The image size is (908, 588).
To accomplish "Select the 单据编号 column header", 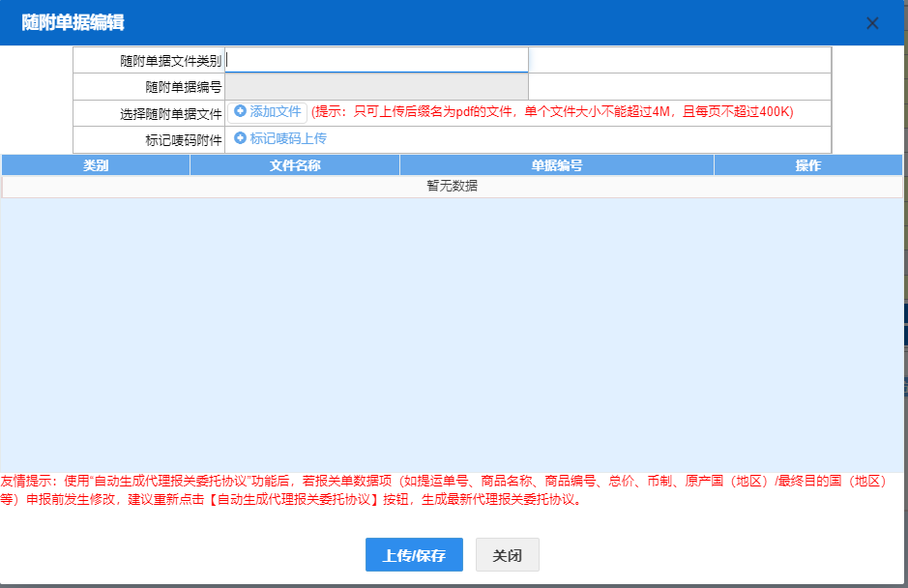I will [x=557, y=165].
